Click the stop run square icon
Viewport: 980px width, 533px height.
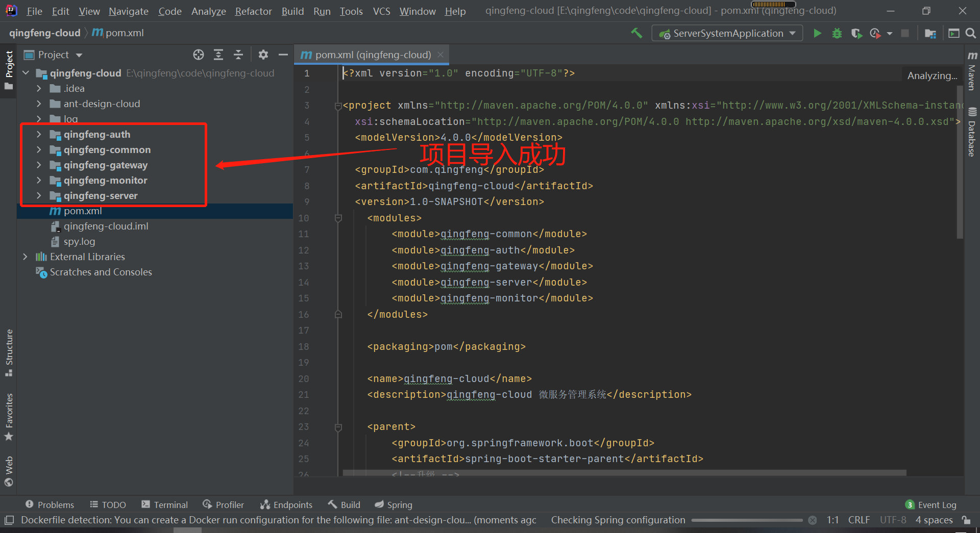point(905,33)
